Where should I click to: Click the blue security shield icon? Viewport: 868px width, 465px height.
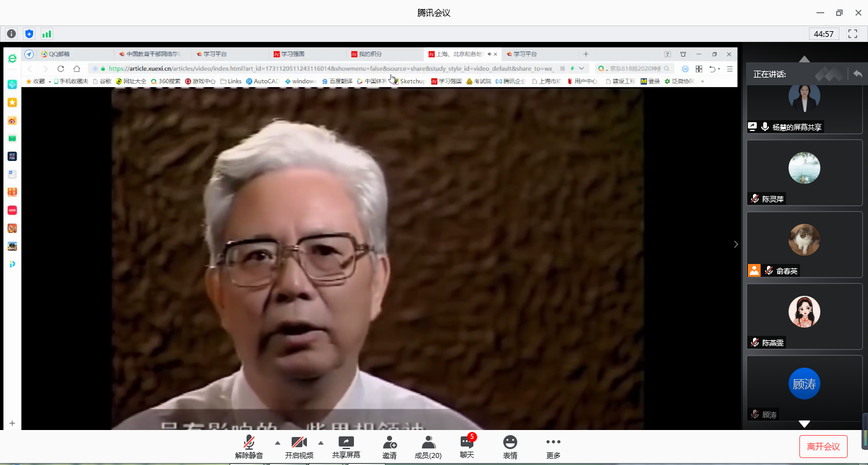[x=29, y=34]
